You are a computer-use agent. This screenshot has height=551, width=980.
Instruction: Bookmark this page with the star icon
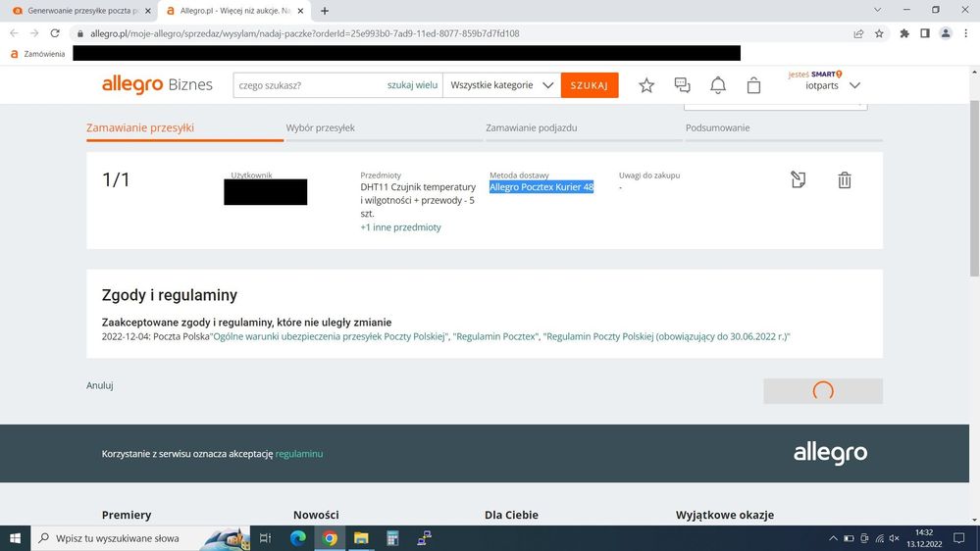(x=879, y=33)
